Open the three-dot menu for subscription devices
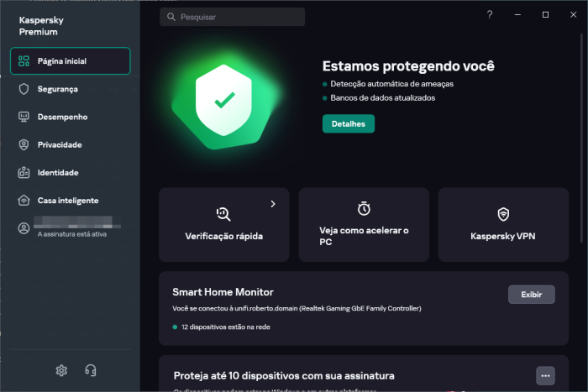This screenshot has width=588, height=392. 546,375
